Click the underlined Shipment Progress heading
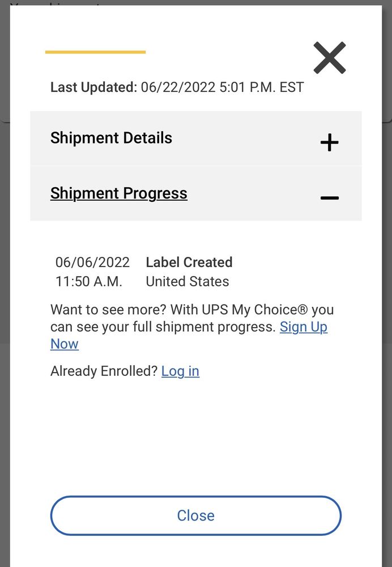This screenshot has height=567, width=392. coord(118,193)
